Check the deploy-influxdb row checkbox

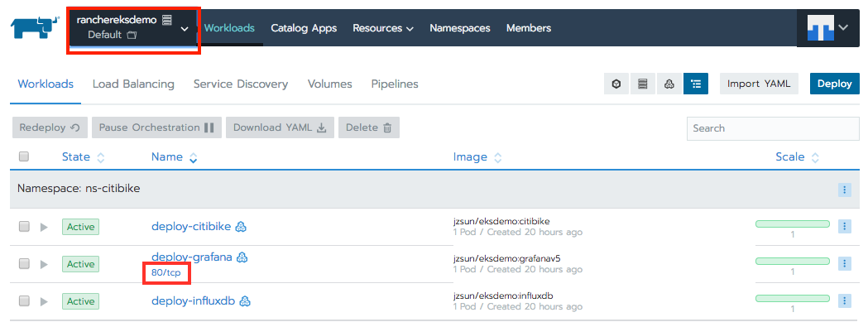click(24, 301)
